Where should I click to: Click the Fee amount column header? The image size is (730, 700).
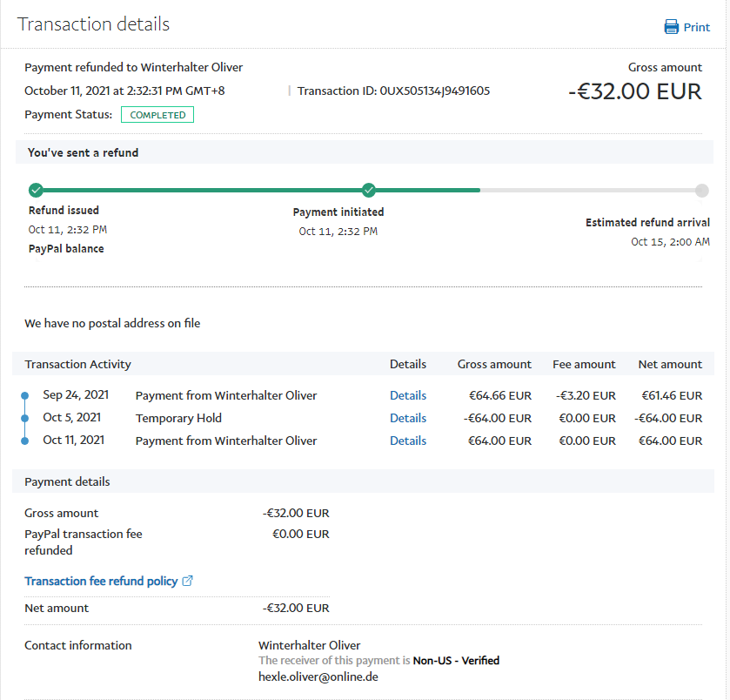584,364
